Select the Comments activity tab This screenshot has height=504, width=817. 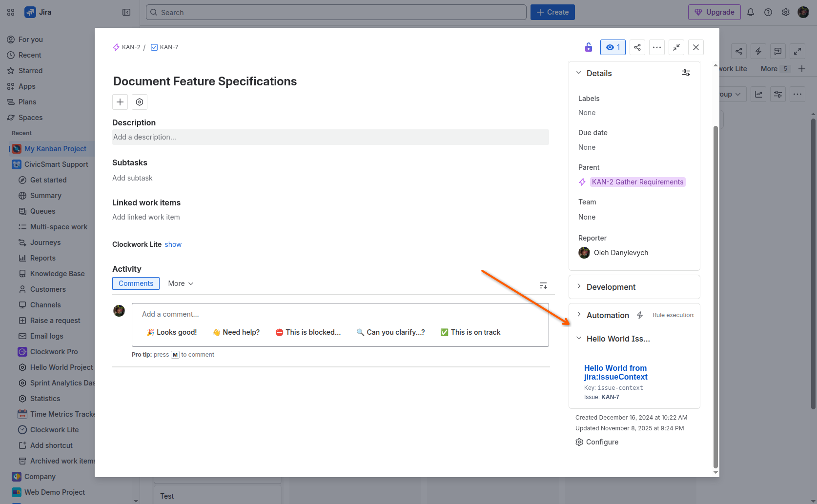click(136, 283)
